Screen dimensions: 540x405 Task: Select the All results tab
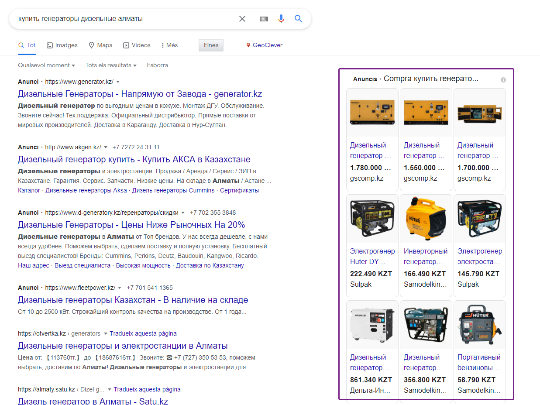click(x=27, y=45)
